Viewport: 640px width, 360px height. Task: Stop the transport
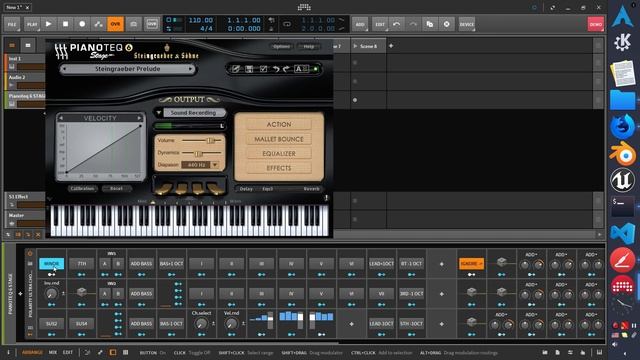click(x=65, y=24)
